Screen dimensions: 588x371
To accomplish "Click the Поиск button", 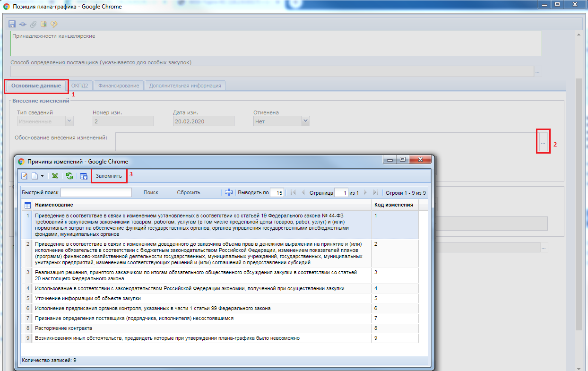I will (151, 192).
